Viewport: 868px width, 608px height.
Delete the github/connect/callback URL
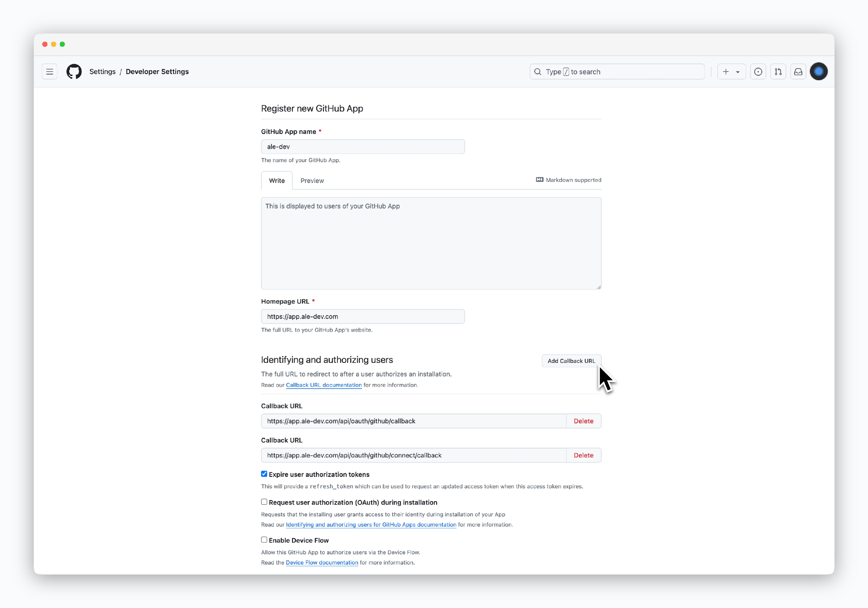(583, 455)
